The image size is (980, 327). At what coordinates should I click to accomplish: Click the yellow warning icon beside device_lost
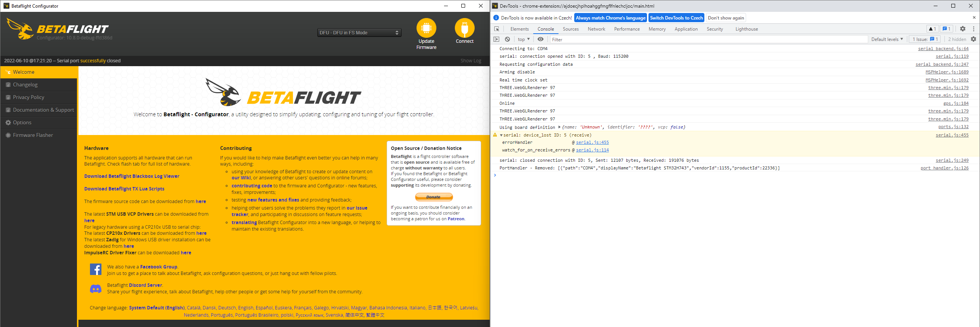pyautogui.click(x=495, y=135)
